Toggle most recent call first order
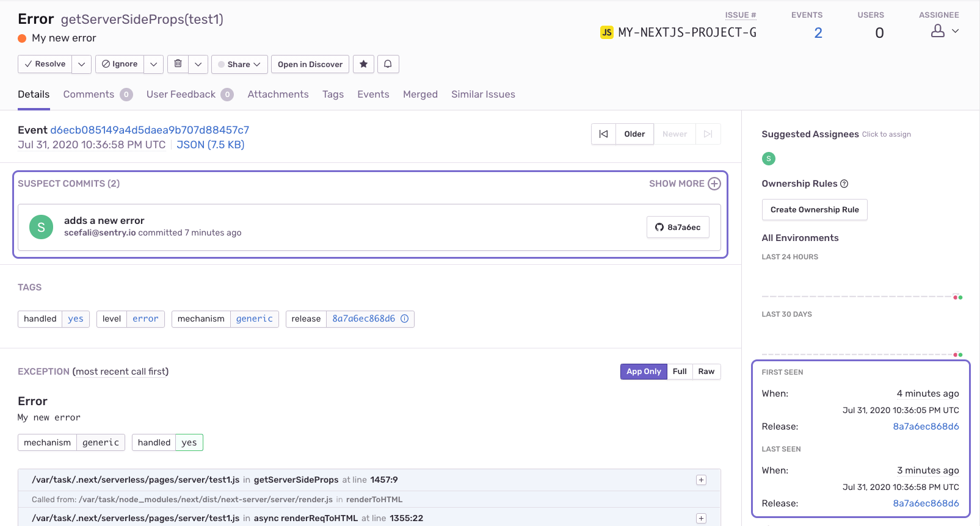980x526 pixels. click(x=120, y=372)
